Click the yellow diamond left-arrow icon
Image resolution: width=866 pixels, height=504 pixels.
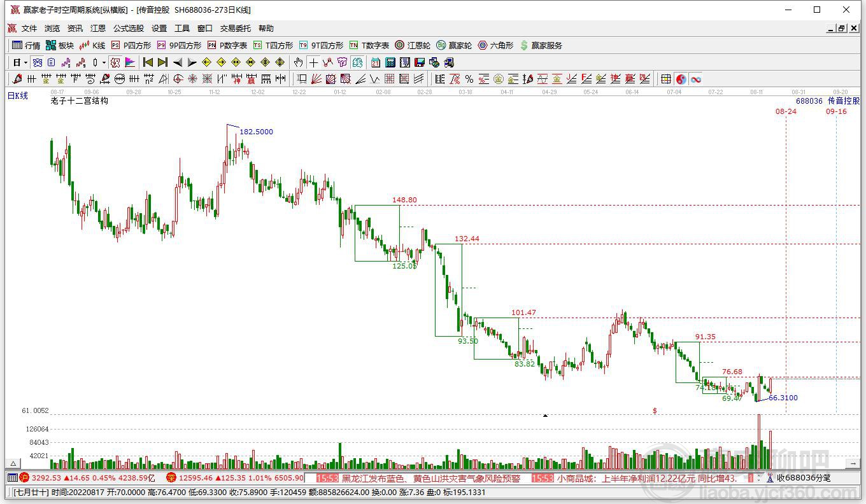point(206,62)
